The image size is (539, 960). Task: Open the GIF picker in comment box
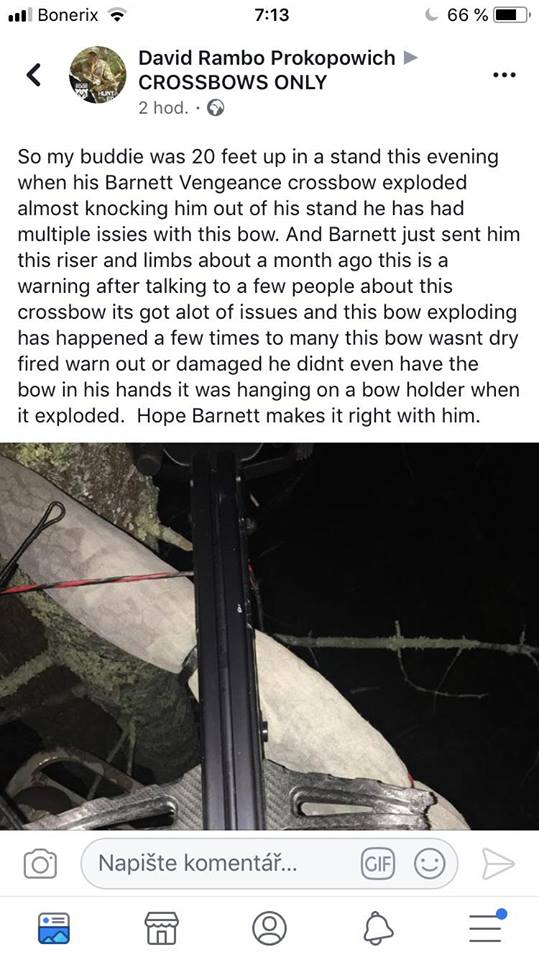coord(378,864)
